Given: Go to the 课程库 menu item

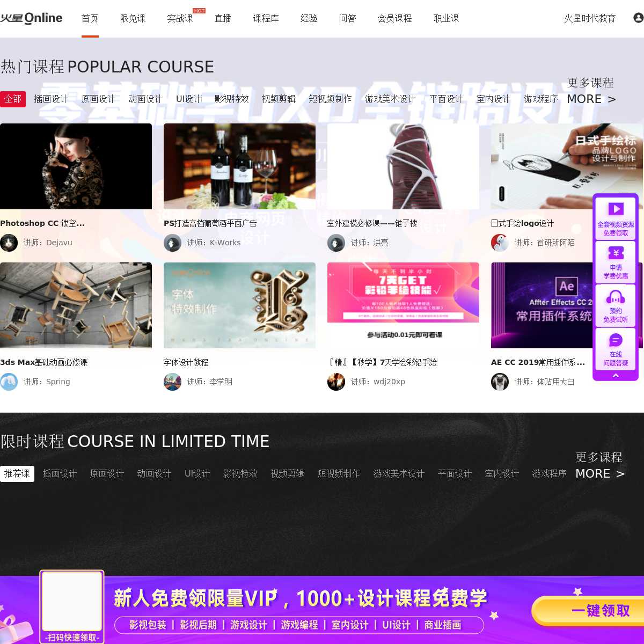Looking at the screenshot, I should coord(266,18).
